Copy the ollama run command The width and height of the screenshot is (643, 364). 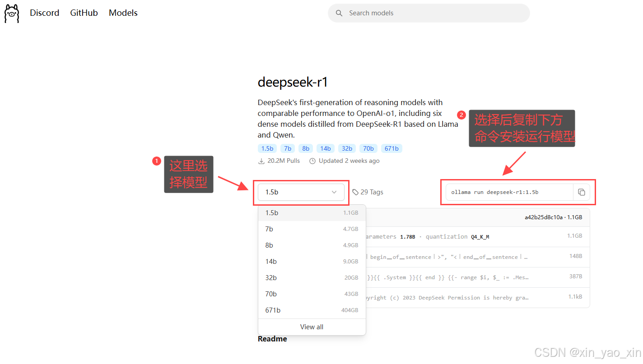click(x=582, y=192)
